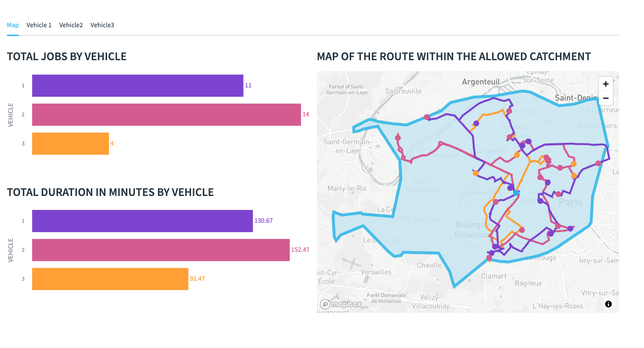The width and height of the screenshot is (644, 348).
Task: Click the orange 92.47 duration bar
Action: pos(110,279)
